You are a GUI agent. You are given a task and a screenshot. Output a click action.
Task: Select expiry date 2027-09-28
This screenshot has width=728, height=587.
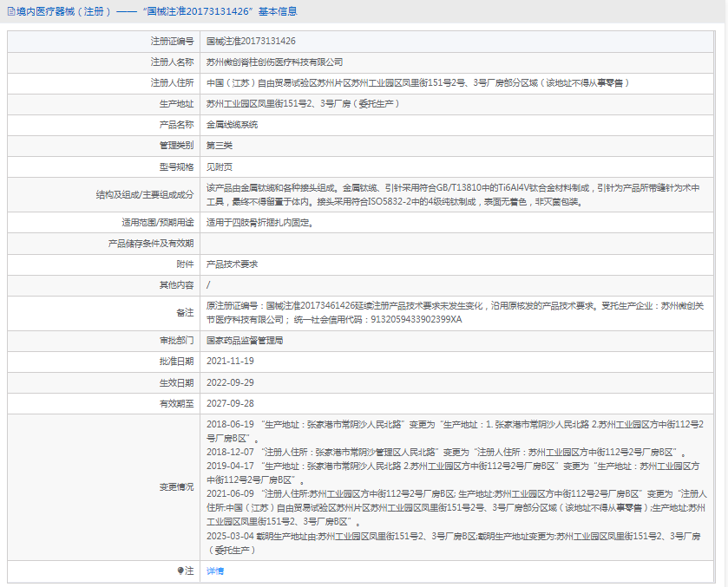click(230, 404)
